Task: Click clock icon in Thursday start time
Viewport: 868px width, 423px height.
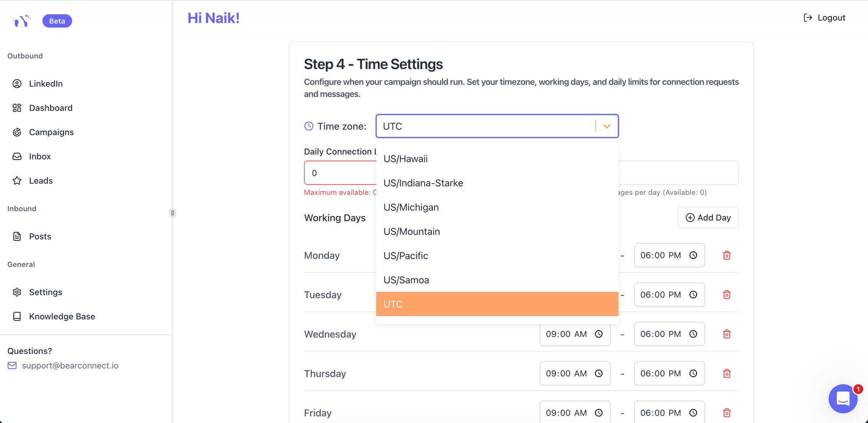Action: (x=598, y=373)
